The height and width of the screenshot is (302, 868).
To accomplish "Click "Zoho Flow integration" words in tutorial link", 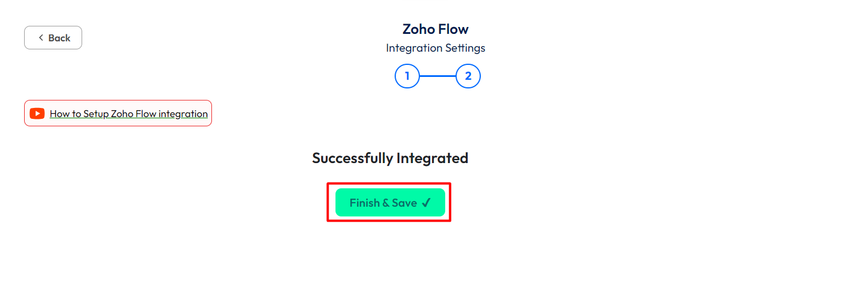I will click(x=159, y=114).
